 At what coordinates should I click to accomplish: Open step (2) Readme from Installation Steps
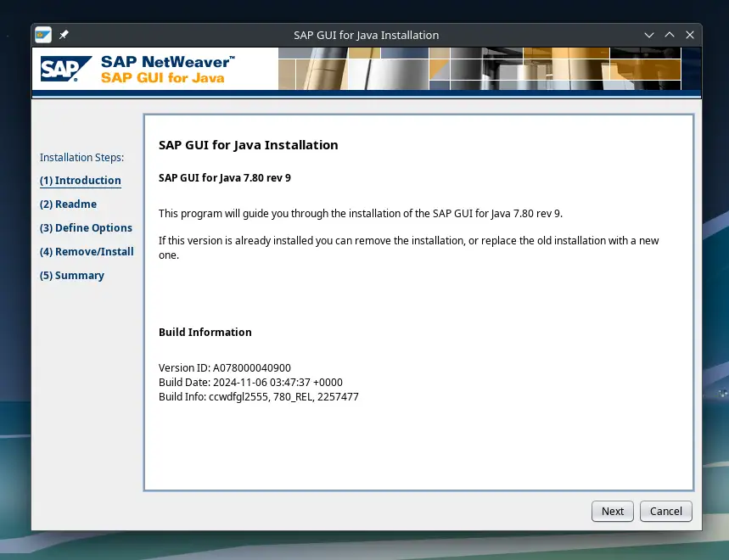pyautogui.click(x=68, y=204)
